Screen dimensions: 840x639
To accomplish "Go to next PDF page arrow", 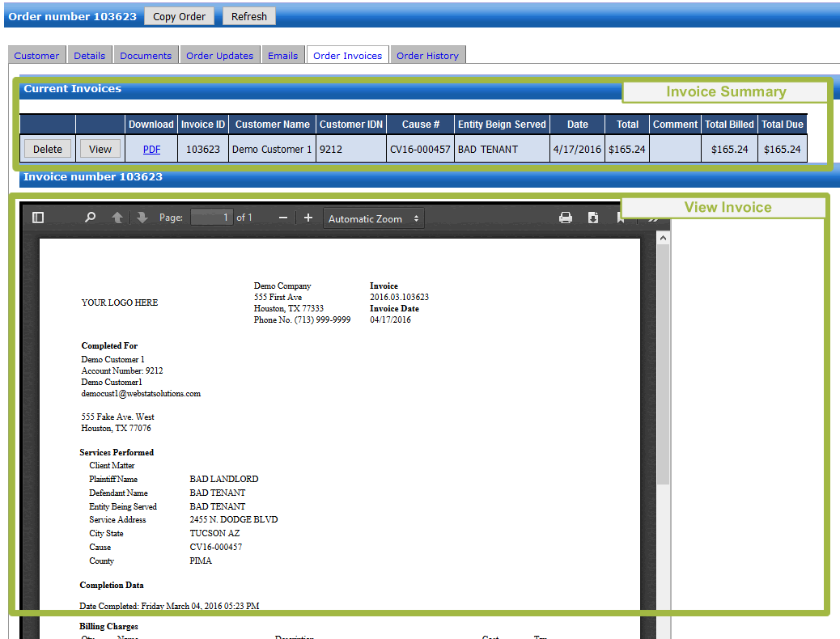I will [142, 218].
